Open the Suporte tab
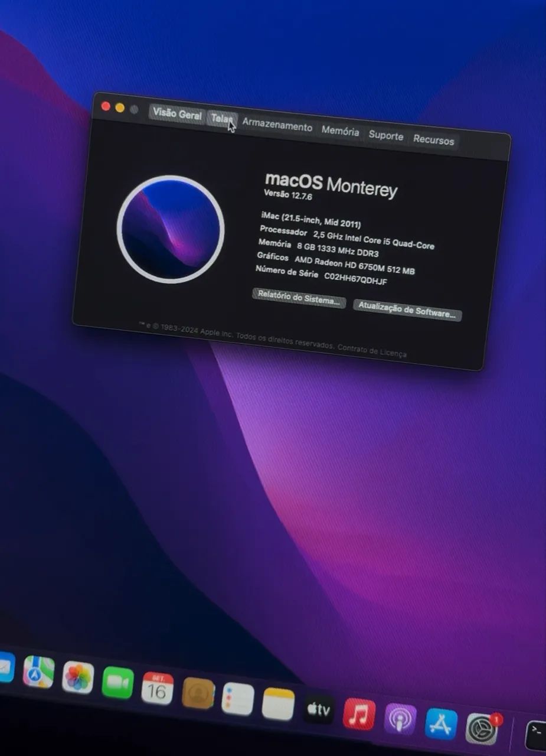 click(385, 136)
